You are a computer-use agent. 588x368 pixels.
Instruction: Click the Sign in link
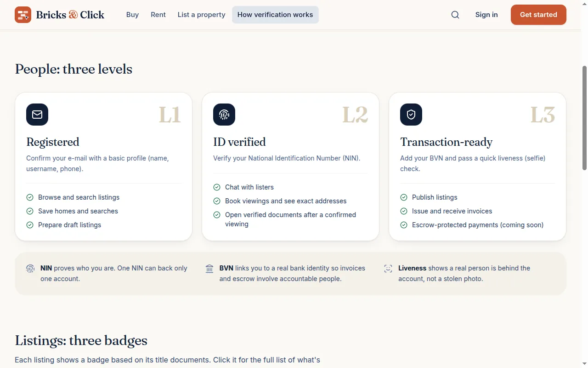click(x=486, y=15)
